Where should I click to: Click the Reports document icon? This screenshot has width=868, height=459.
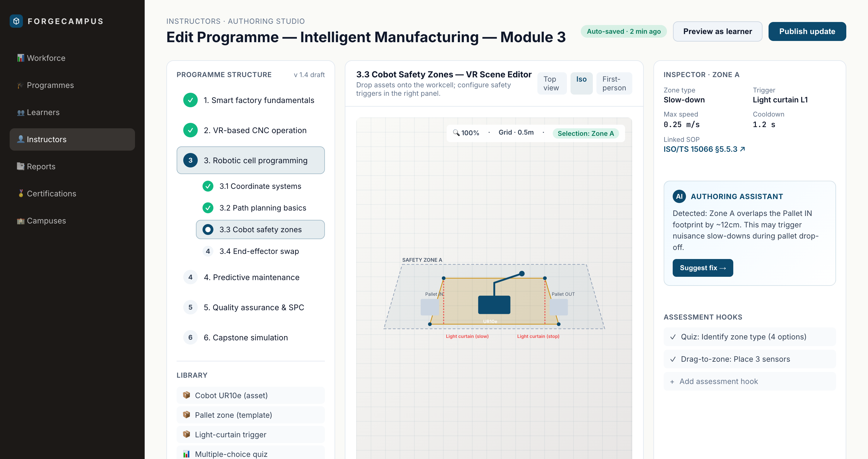[20, 167]
